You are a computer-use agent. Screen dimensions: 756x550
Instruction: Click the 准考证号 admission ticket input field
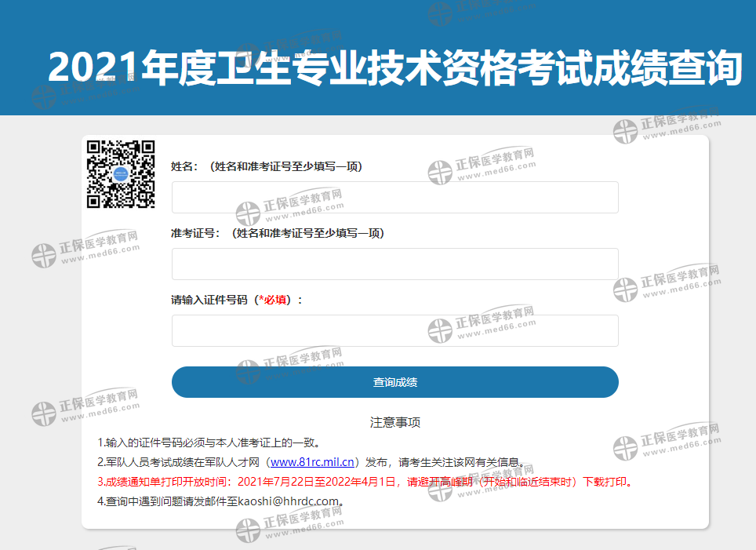(x=394, y=264)
